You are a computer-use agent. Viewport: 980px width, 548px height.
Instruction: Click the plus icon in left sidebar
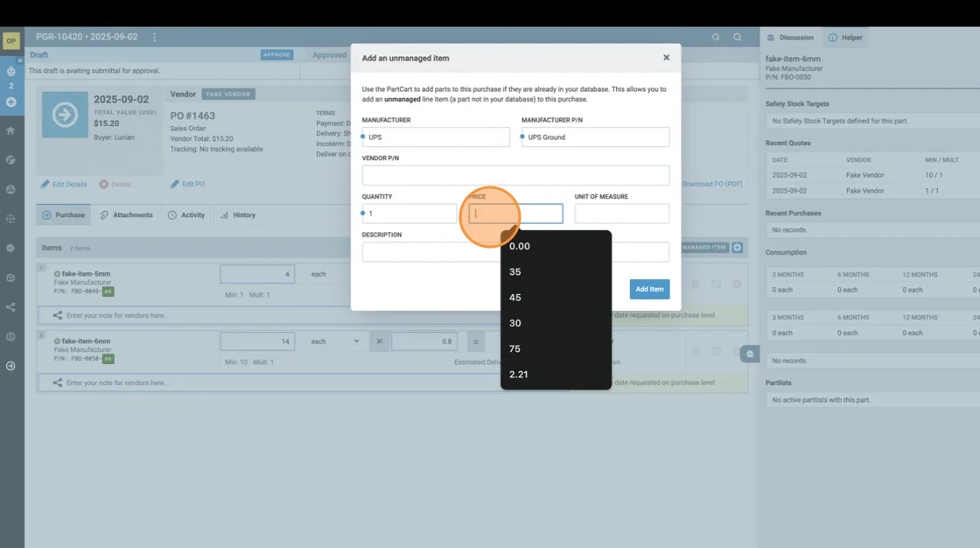[x=10, y=102]
